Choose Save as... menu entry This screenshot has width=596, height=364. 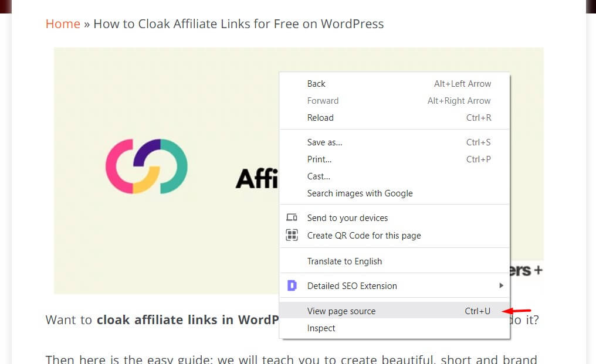[395, 142]
